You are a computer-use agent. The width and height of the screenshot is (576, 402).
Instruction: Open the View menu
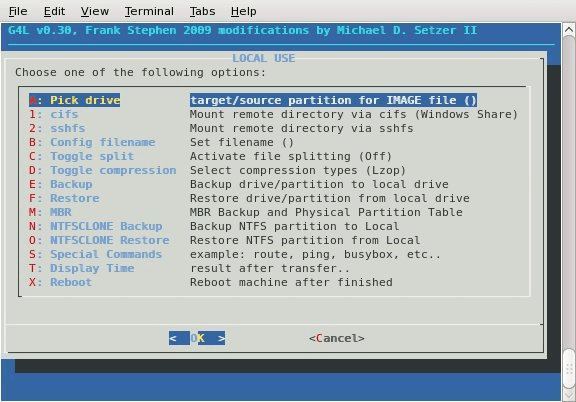coord(95,11)
